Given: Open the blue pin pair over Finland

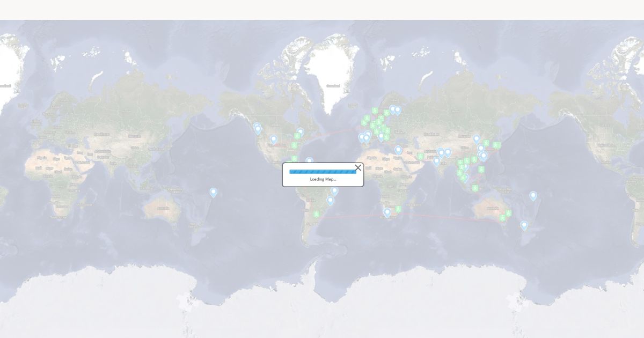Looking at the screenshot, I should point(395,110).
